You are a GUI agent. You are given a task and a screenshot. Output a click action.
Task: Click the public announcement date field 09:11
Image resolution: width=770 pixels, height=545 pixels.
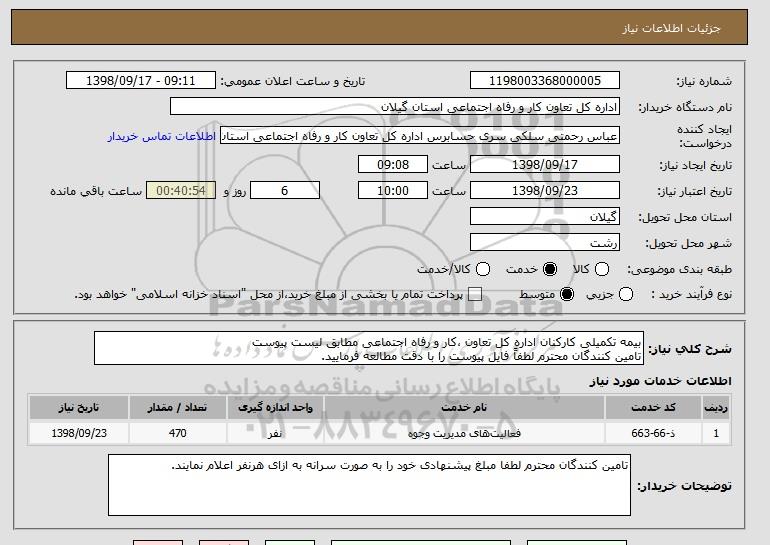141,81
